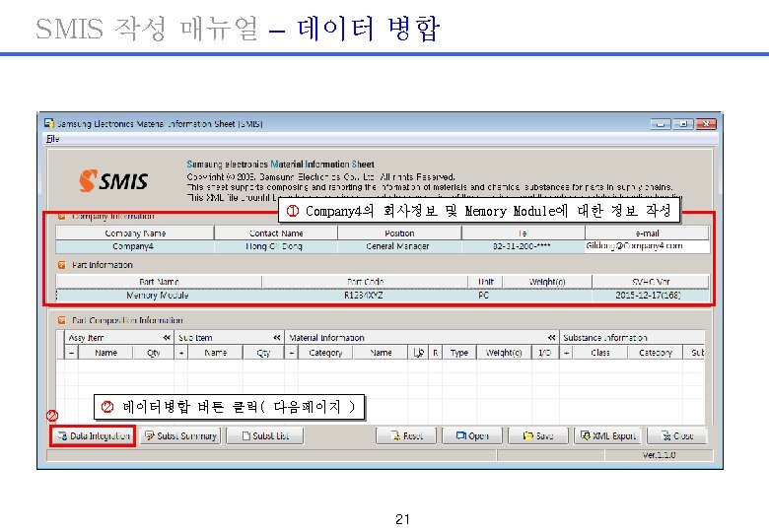This screenshot has height=532, width=769.
Task: Open the Subst List
Action: coord(265,435)
